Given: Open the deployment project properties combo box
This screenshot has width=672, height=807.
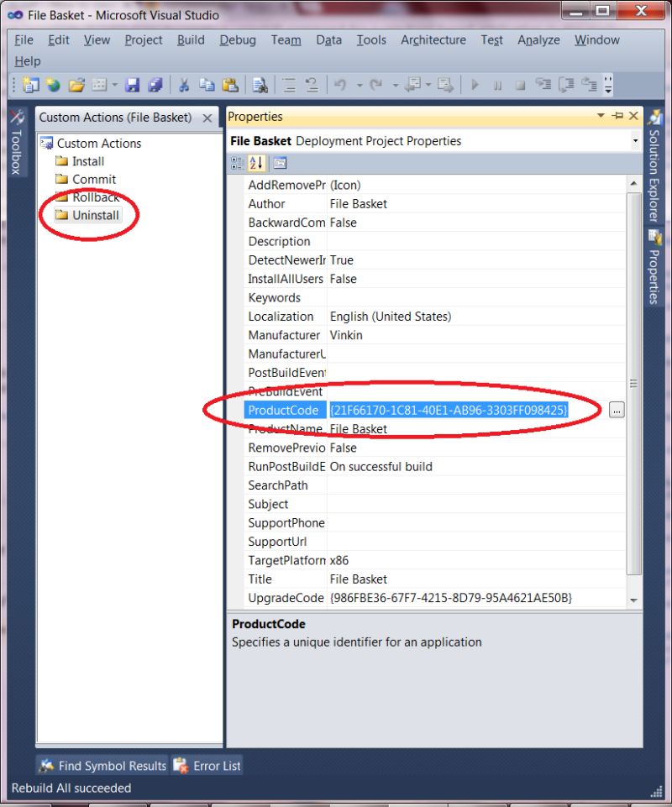Looking at the screenshot, I should [634, 140].
